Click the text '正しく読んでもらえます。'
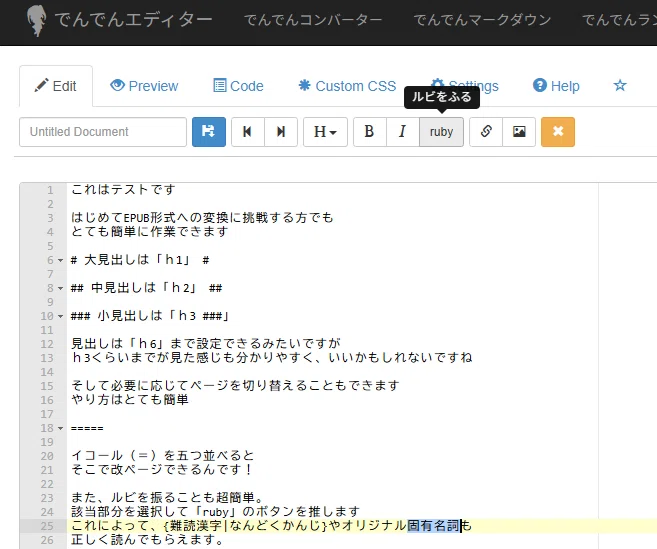 [149, 539]
